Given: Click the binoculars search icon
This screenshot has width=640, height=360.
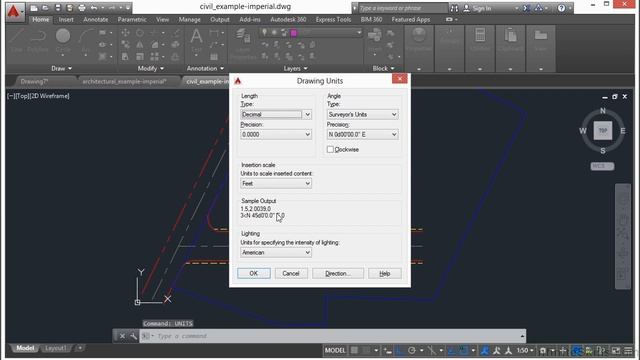Looking at the screenshot, I should (x=454, y=8).
